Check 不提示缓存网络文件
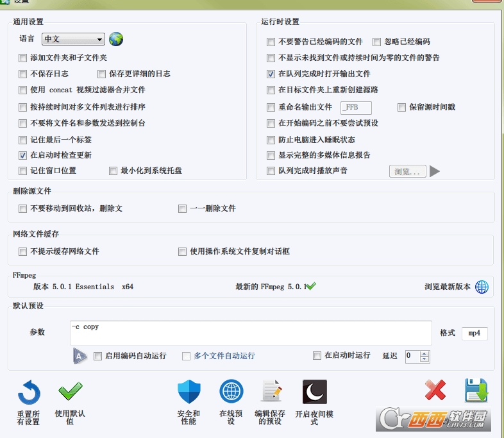Viewport: 504px width, 438px height. pos(22,251)
